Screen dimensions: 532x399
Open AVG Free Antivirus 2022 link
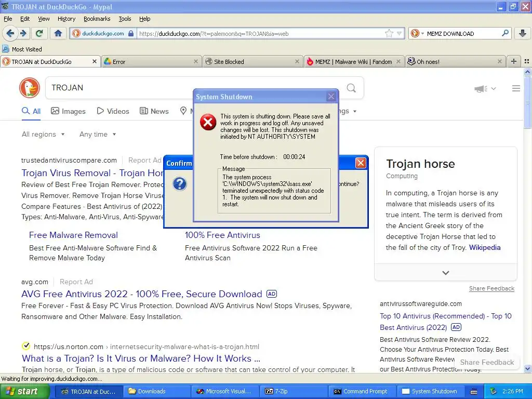(142, 294)
